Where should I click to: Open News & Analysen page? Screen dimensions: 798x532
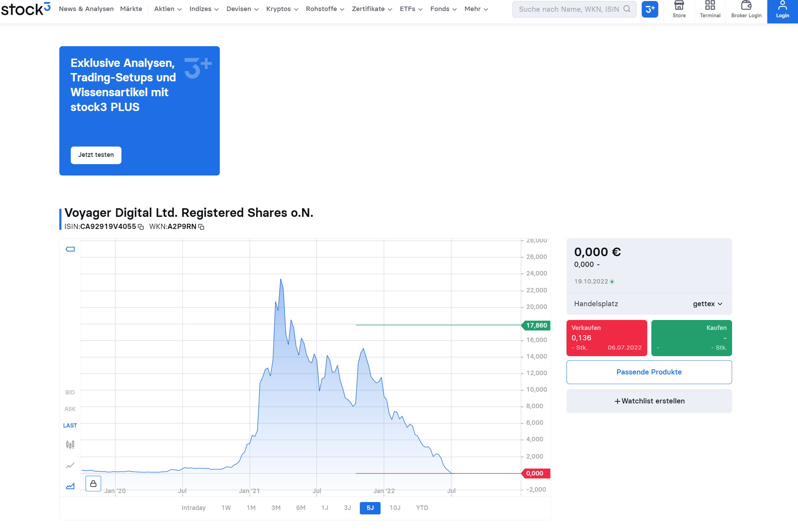pos(86,9)
